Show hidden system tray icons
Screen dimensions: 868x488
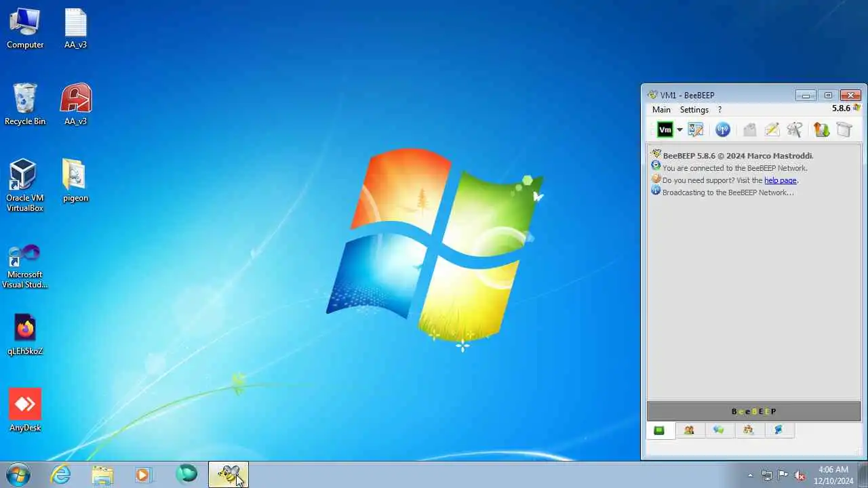(750, 475)
